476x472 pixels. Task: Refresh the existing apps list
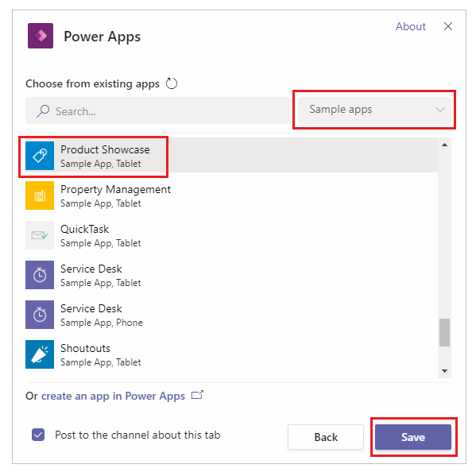(x=172, y=83)
